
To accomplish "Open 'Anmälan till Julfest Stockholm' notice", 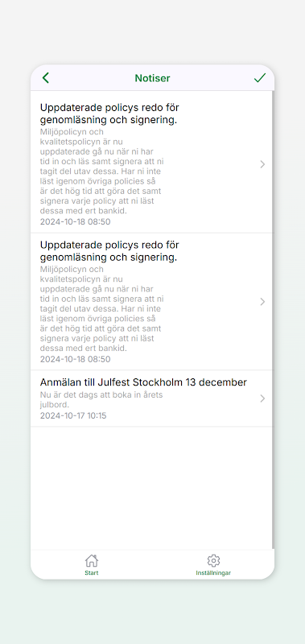I will coord(143,382).
